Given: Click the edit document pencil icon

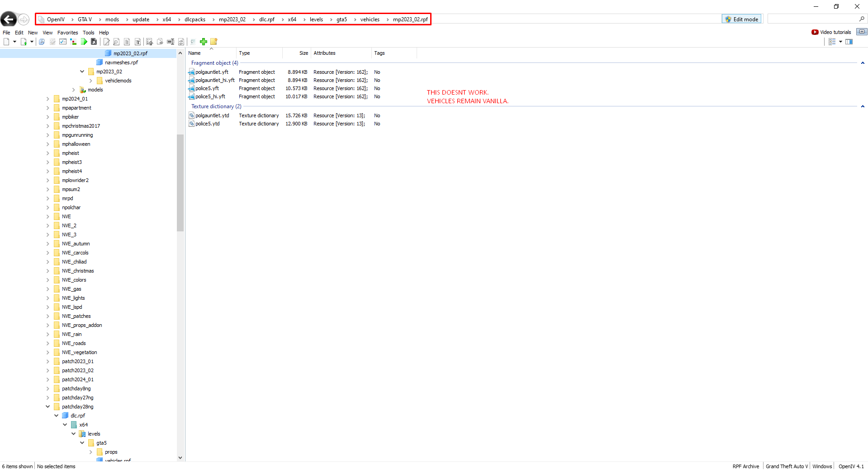Looking at the screenshot, I should (x=107, y=42).
